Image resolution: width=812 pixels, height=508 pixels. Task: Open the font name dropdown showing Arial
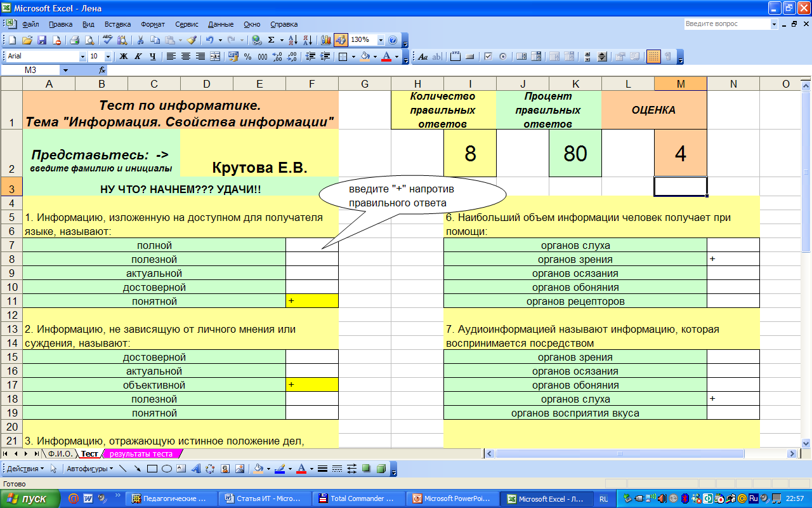pyautogui.click(x=82, y=57)
